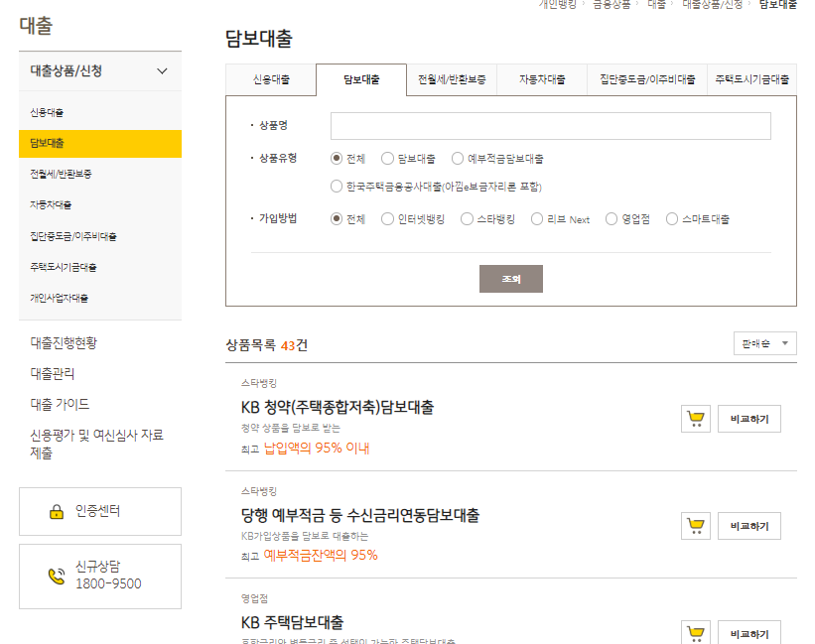This screenshot has width=815, height=644.
Task: Switch to the 신용대출 tab
Action: tap(271, 78)
